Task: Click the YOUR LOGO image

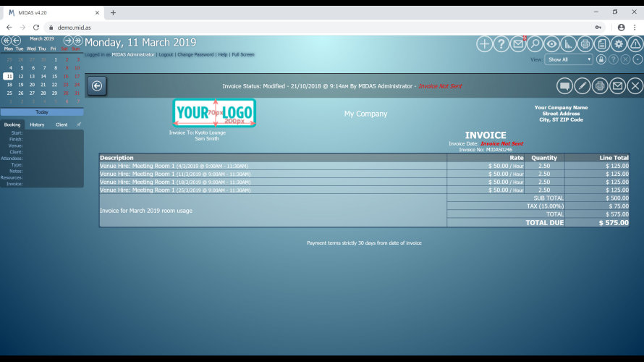Action: [214, 113]
